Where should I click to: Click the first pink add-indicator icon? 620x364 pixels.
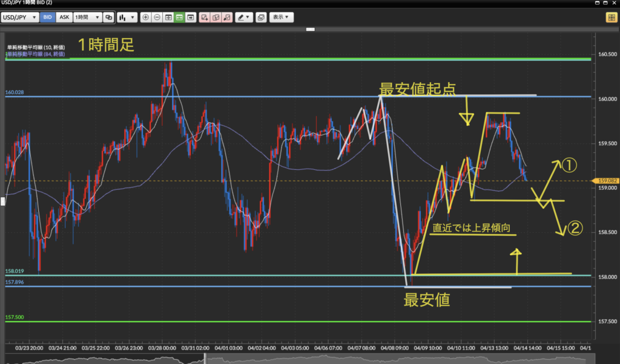(x=204, y=18)
